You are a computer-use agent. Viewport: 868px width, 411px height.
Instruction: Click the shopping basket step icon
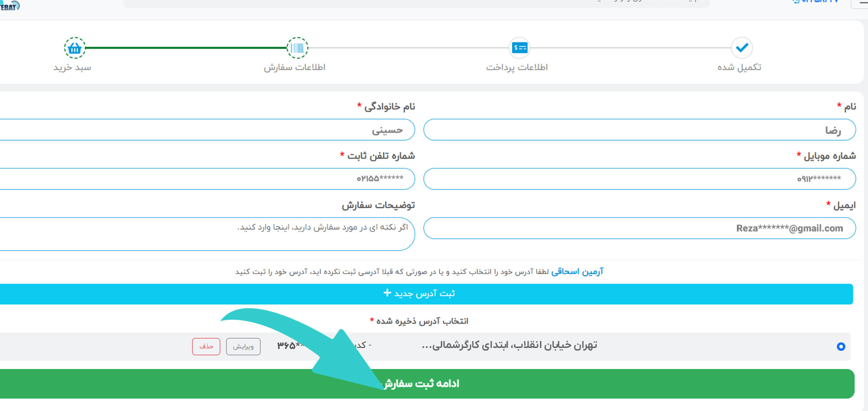pyautogui.click(x=74, y=47)
